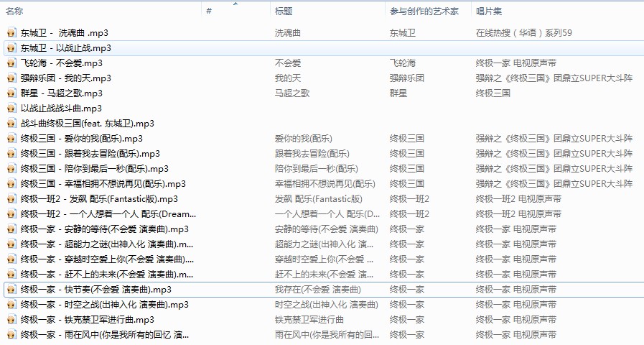Viewport: 644px width, 345px height.
Task: Click title cell 时空之战(出神入化 演奏曲)
Action: (x=327, y=305)
